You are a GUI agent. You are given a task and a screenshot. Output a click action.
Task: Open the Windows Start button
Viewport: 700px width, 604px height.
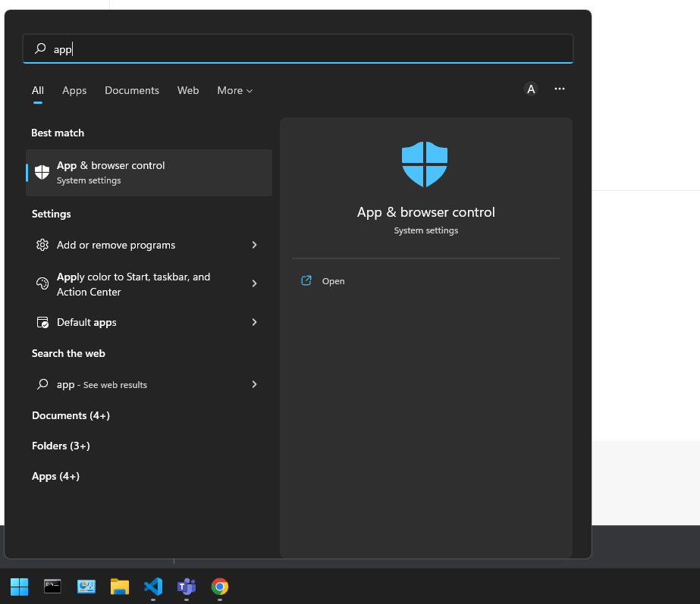(19, 586)
